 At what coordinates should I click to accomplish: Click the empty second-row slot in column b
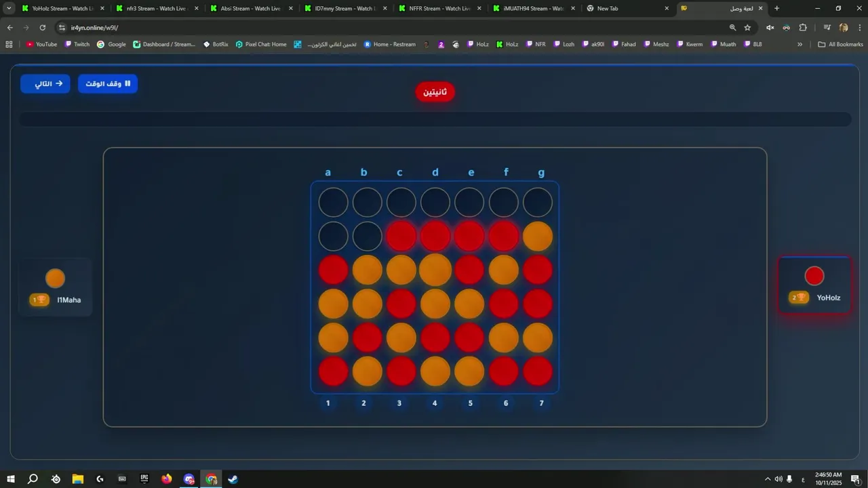point(368,237)
